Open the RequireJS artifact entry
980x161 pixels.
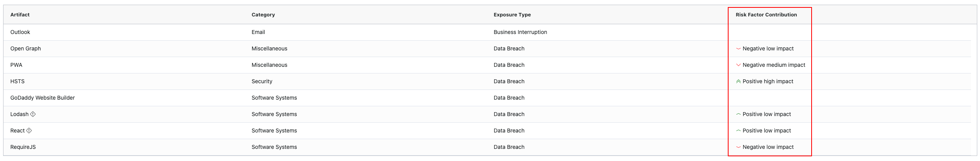click(23, 147)
